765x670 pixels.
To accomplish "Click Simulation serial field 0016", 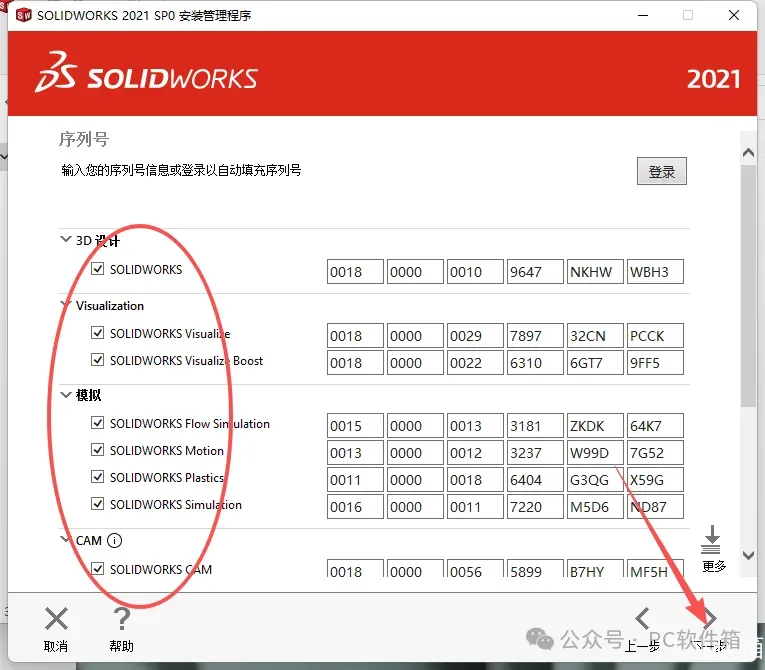I will point(355,507).
